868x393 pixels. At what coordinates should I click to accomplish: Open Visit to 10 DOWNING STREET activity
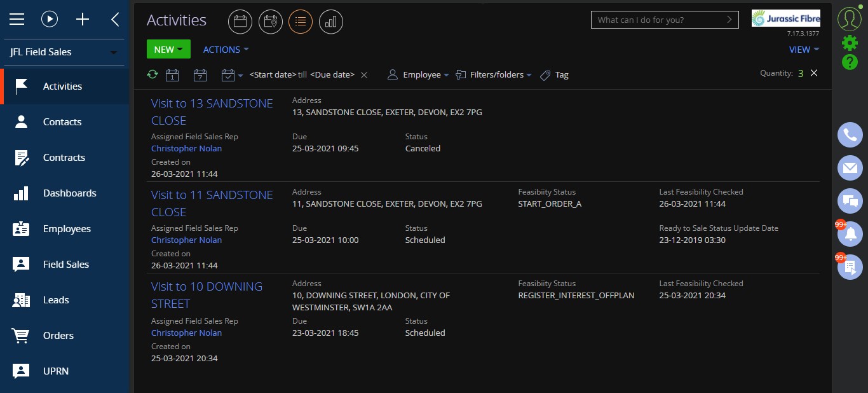(207, 295)
